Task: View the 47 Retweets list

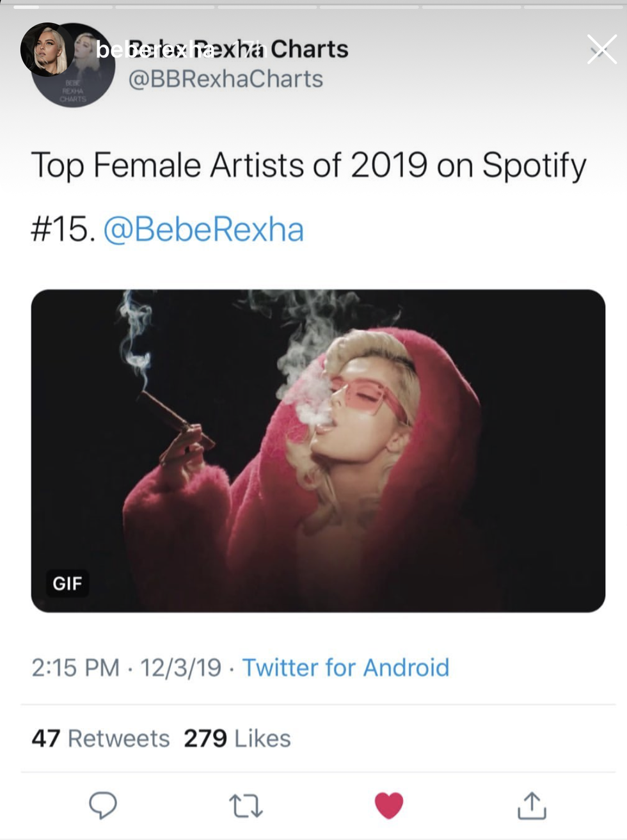Action: point(100,738)
